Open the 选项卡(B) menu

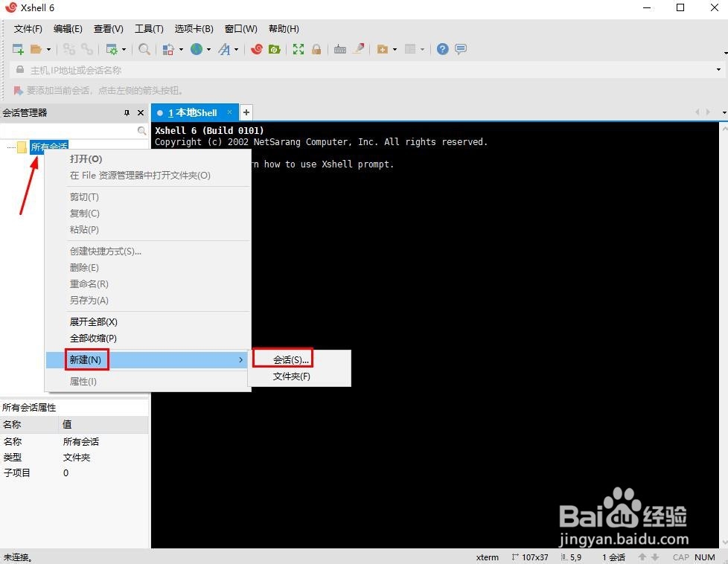point(194,29)
